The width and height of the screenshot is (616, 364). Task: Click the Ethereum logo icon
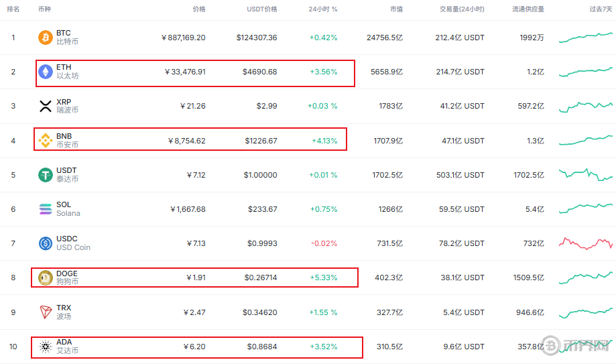(x=46, y=72)
